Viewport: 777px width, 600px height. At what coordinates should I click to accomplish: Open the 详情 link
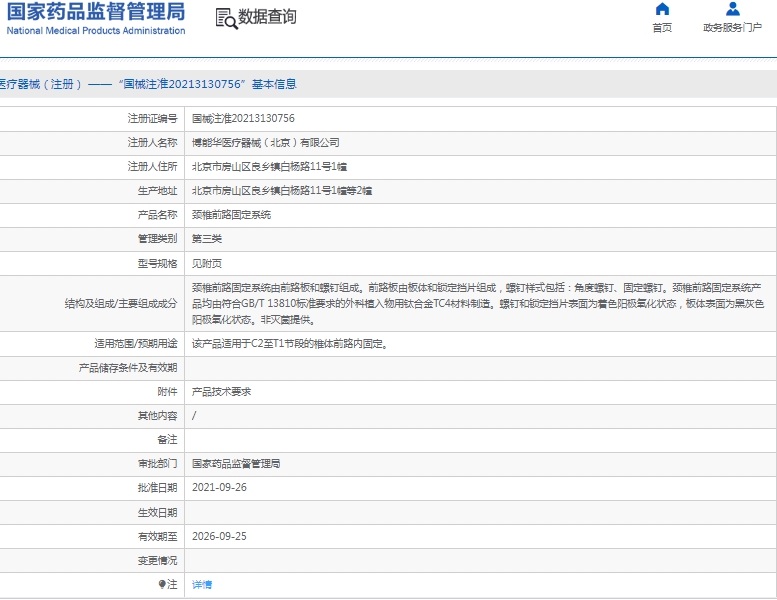pyautogui.click(x=202, y=585)
